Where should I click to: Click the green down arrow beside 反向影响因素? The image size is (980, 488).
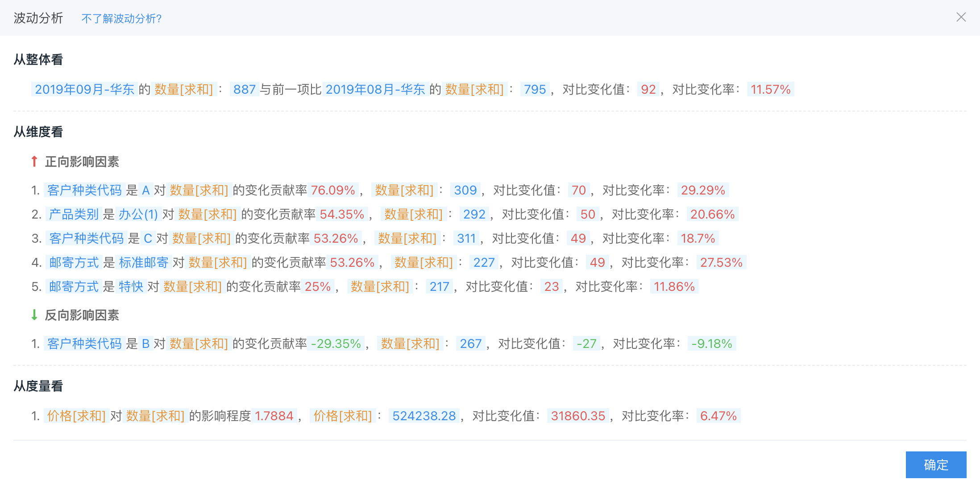(x=34, y=315)
